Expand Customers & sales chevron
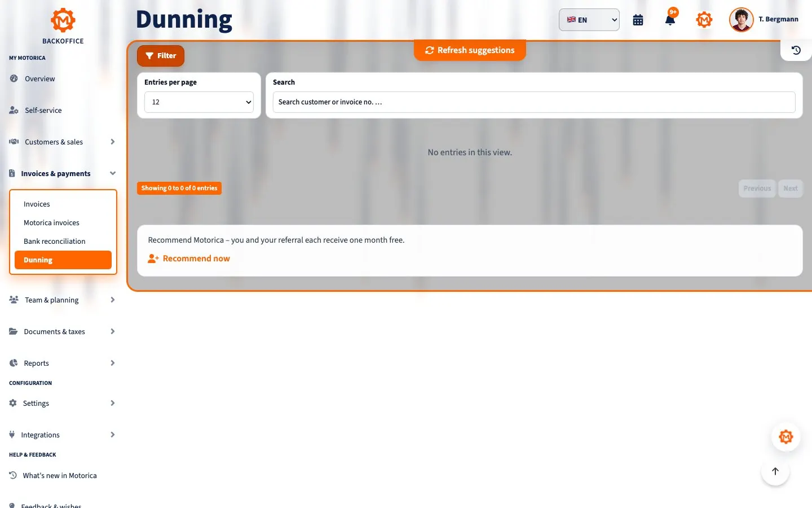Image resolution: width=812 pixels, height=508 pixels. [113, 142]
